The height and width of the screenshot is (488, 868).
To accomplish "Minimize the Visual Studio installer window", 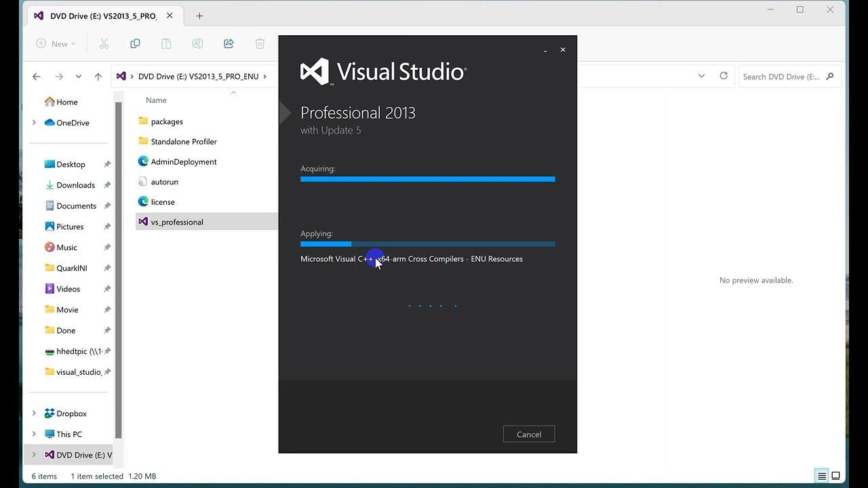I will pyautogui.click(x=545, y=50).
